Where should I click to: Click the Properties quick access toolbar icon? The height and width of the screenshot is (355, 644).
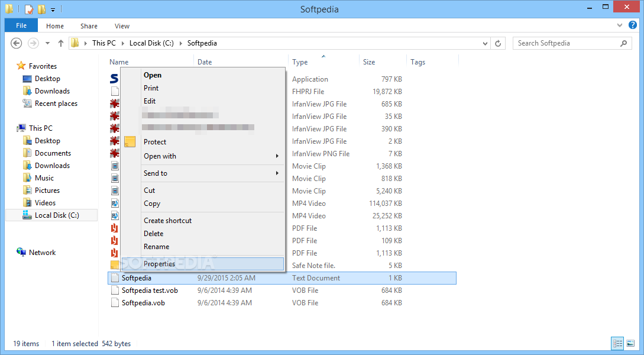coord(29,9)
